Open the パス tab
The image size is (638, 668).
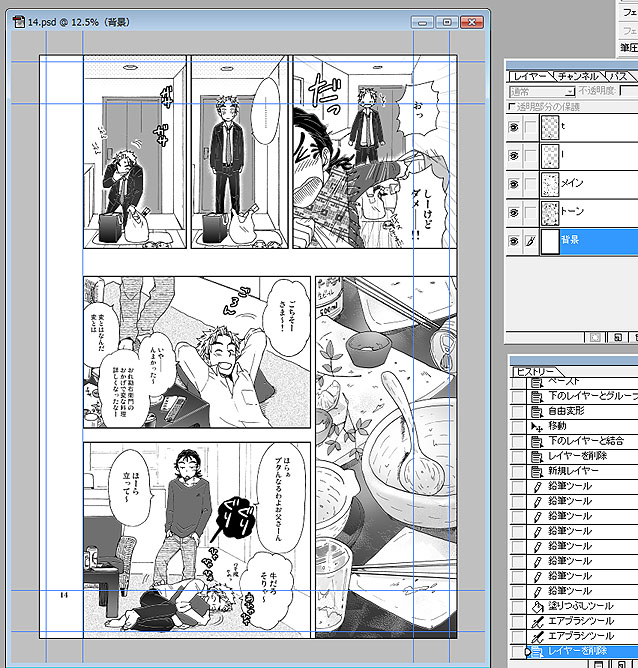pos(619,76)
